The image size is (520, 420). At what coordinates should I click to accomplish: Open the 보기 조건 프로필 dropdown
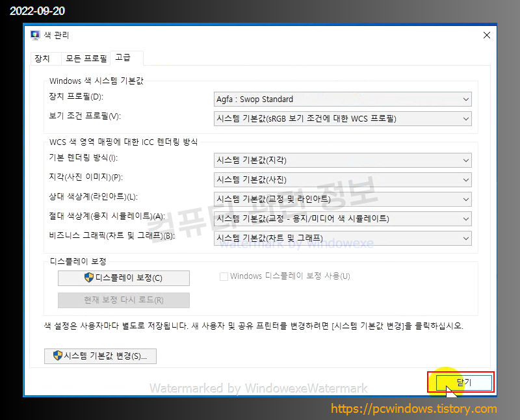click(x=343, y=118)
